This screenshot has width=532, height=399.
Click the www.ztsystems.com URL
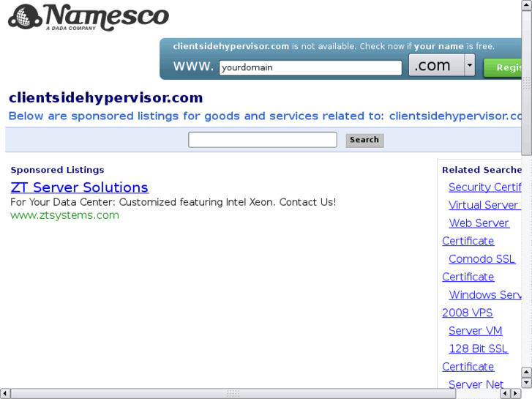pyautogui.click(x=65, y=215)
